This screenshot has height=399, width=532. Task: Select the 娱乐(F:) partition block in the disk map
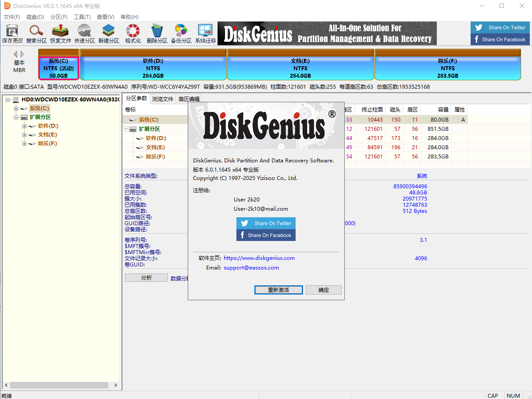tap(448, 65)
